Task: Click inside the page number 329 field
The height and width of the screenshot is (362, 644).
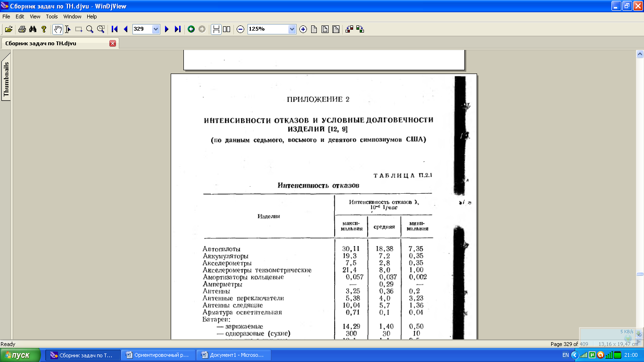Action: [142, 29]
